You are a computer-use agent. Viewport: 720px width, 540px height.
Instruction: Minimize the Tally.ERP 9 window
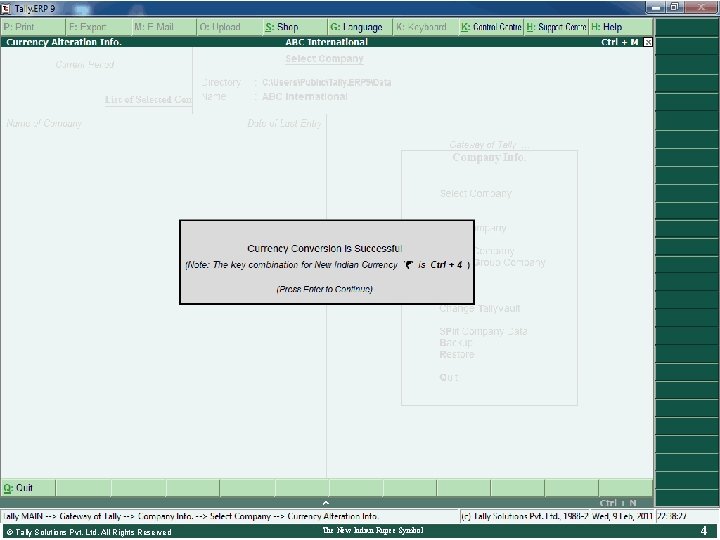pos(655,7)
